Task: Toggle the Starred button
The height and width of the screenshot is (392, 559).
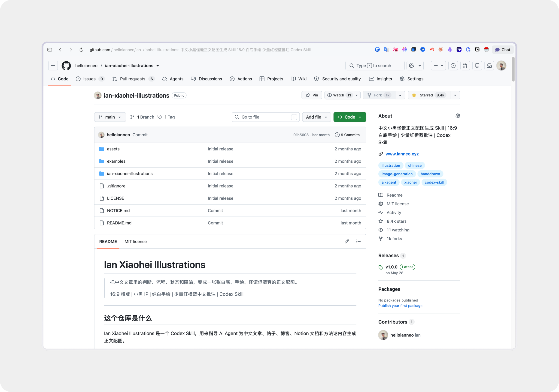Action: (x=429, y=95)
